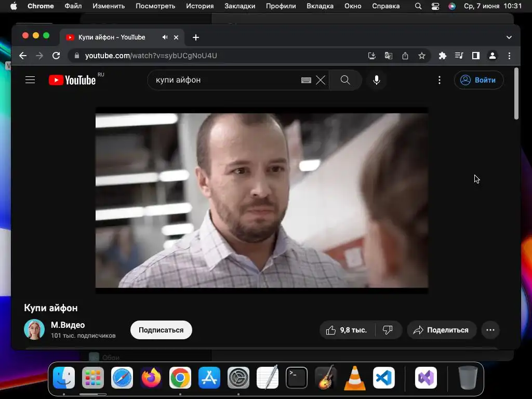The width and height of the screenshot is (532, 399).
Task: Open the Окно menu
Action: pyautogui.click(x=353, y=6)
